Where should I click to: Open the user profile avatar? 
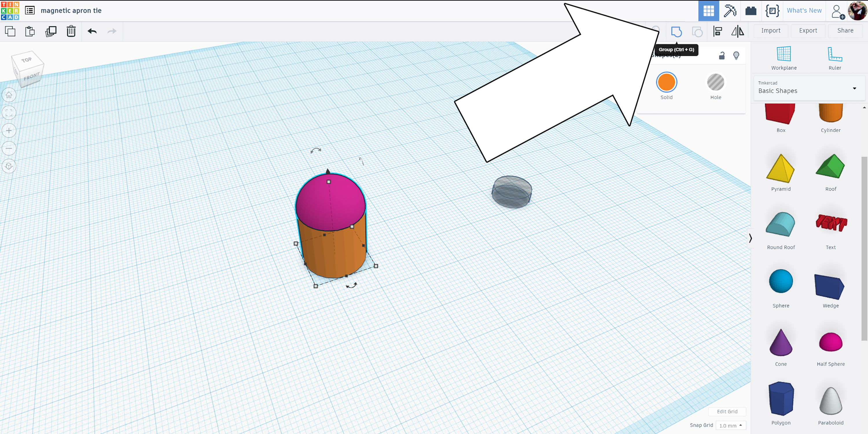coord(857,11)
